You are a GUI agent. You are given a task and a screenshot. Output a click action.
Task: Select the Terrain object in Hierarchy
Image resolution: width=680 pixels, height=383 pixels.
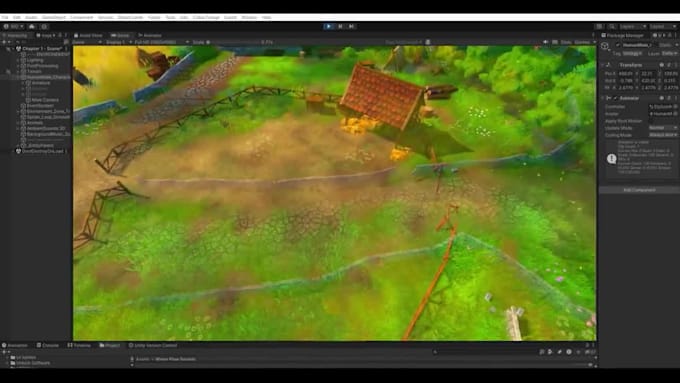coord(34,72)
